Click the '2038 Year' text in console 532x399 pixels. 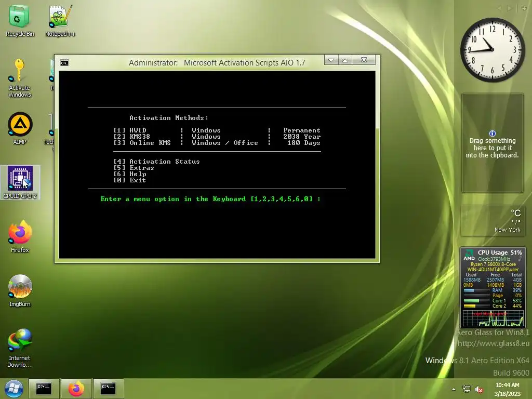[x=302, y=137]
